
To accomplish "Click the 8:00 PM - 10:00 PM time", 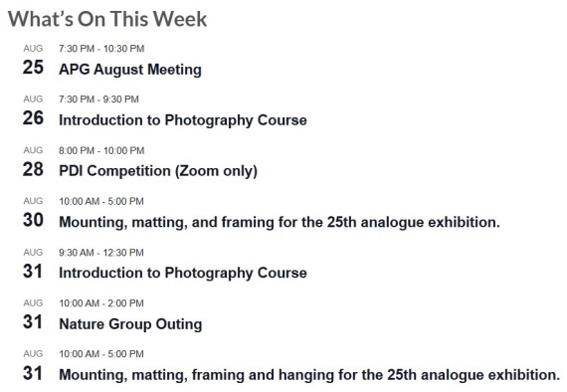I will point(101,150).
